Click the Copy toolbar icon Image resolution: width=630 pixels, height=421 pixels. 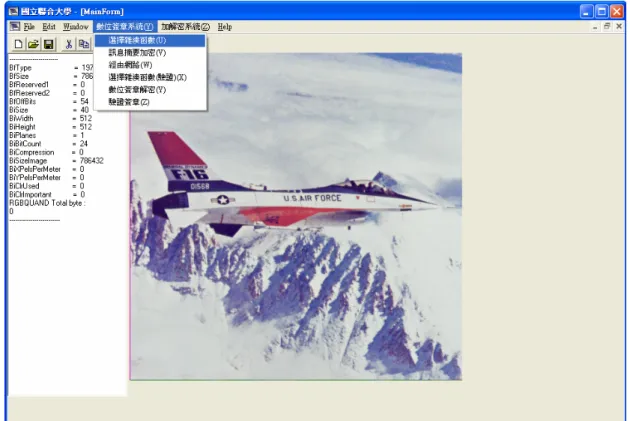pos(84,44)
